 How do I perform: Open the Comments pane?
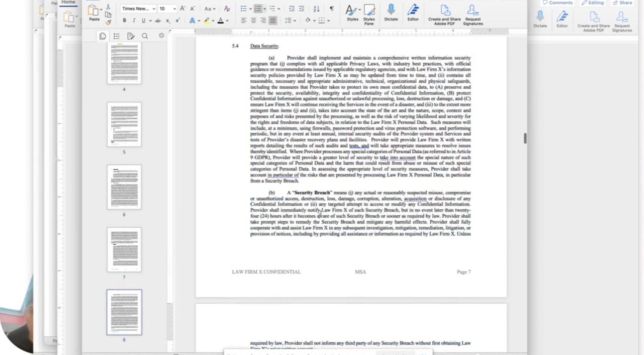pos(557,3)
